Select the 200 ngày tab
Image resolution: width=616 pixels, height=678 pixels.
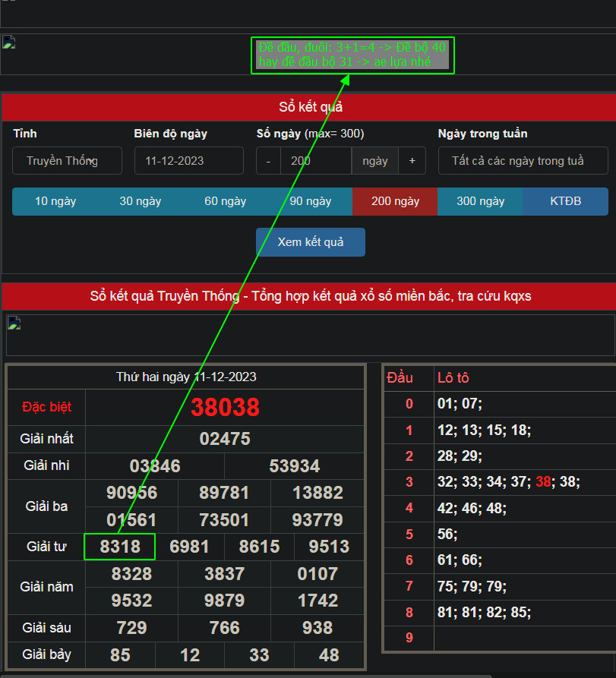coord(395,201)
